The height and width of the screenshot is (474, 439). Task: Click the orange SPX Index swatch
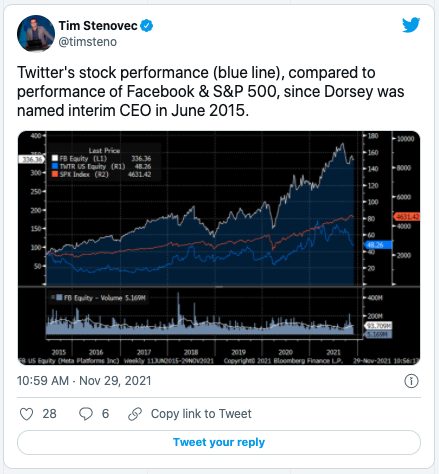tap(55, 174)
